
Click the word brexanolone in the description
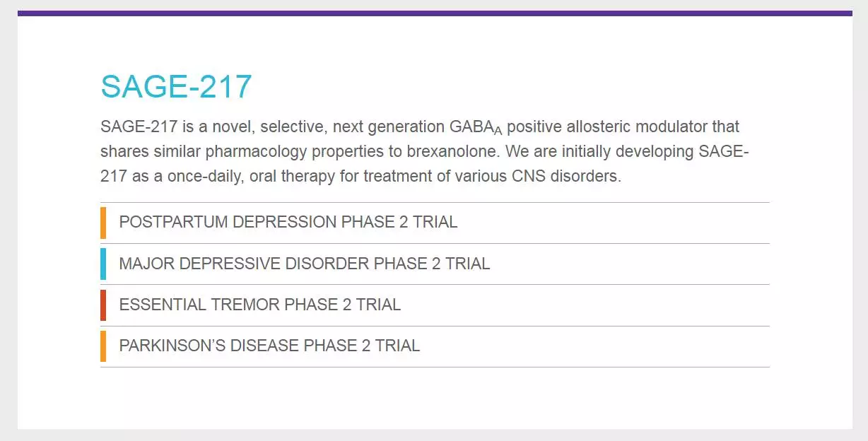pos(456,152)
